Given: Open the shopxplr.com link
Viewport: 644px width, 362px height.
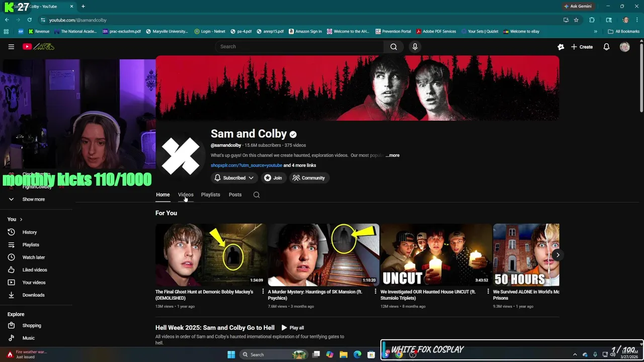Looking at the screenshot, I should click(x=247, y=165).
